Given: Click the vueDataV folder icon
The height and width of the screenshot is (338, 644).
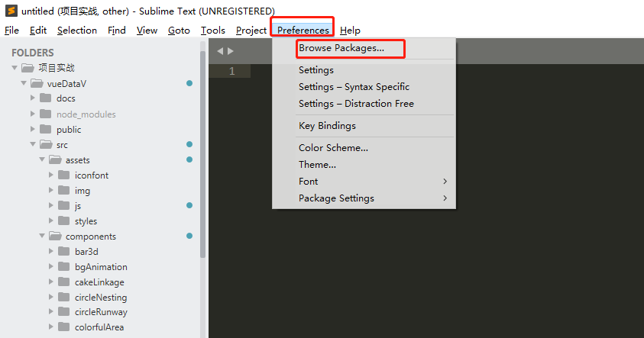Looking at the screenshot, I should (37, 83).
